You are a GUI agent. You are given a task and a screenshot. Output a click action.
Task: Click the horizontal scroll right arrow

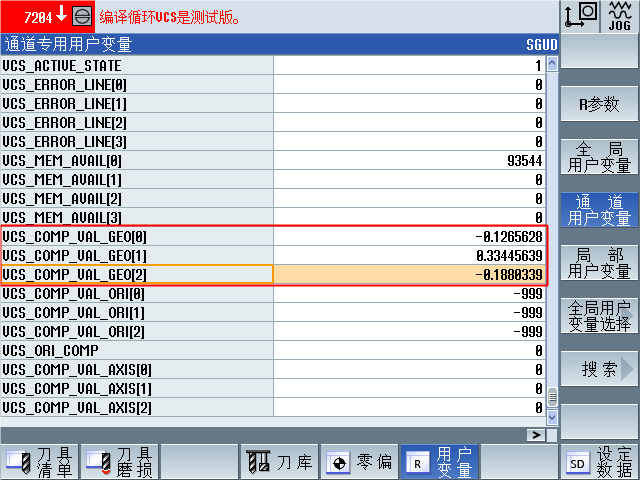coord(537,435)
